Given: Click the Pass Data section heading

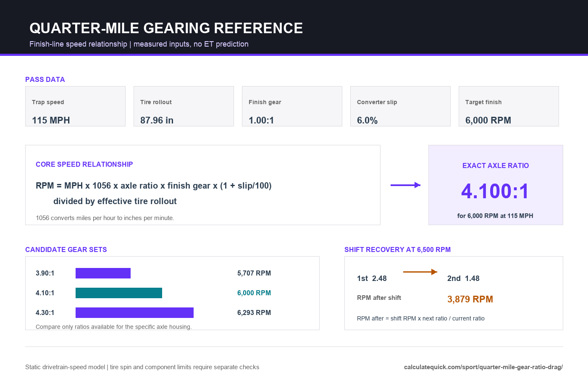Looking at the screenshot, I should tap(45, 79).
